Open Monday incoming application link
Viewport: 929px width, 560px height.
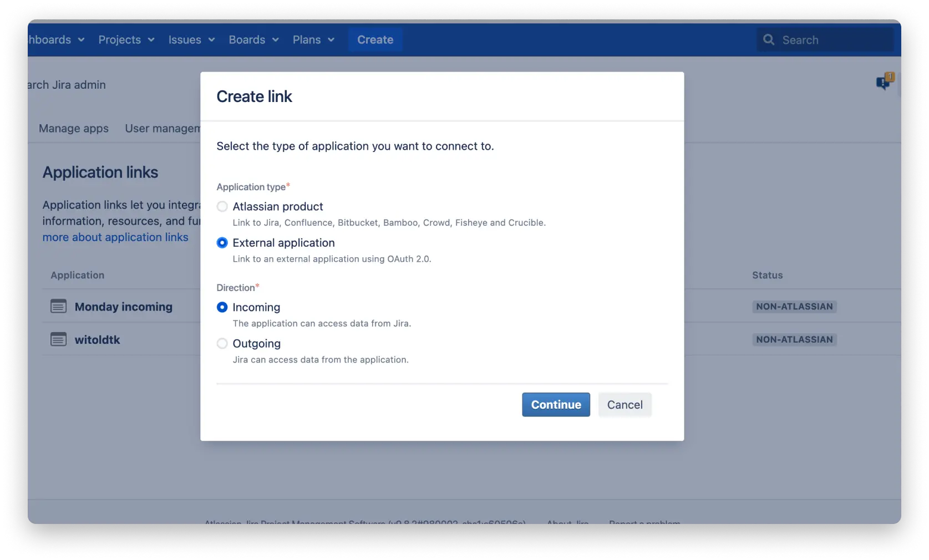pyautogui.click(x=124, y=307)
